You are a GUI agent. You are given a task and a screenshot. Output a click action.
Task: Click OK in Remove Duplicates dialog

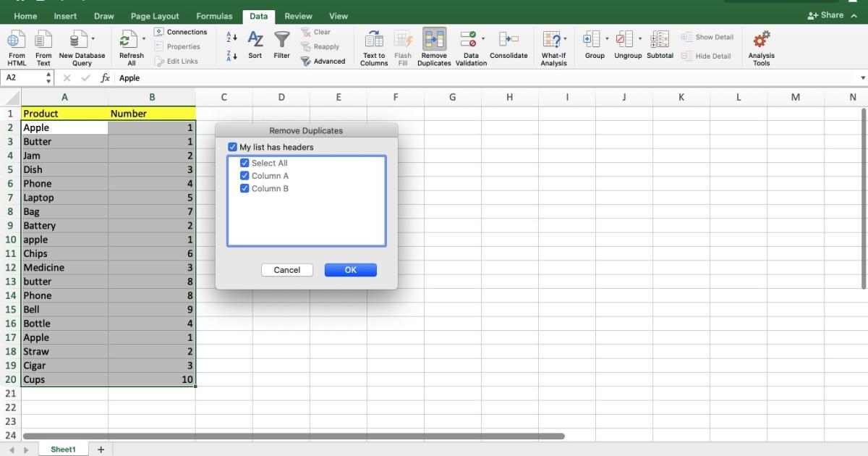(351, 270)
